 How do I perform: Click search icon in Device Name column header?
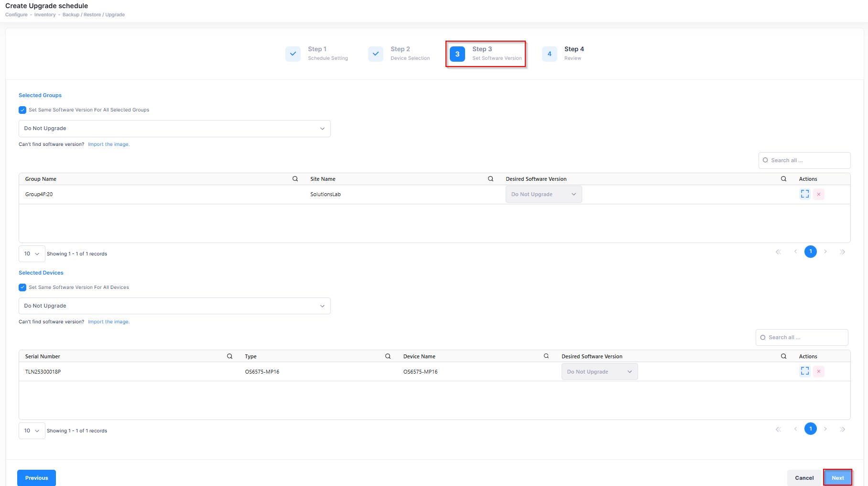(x=546, y=356)
